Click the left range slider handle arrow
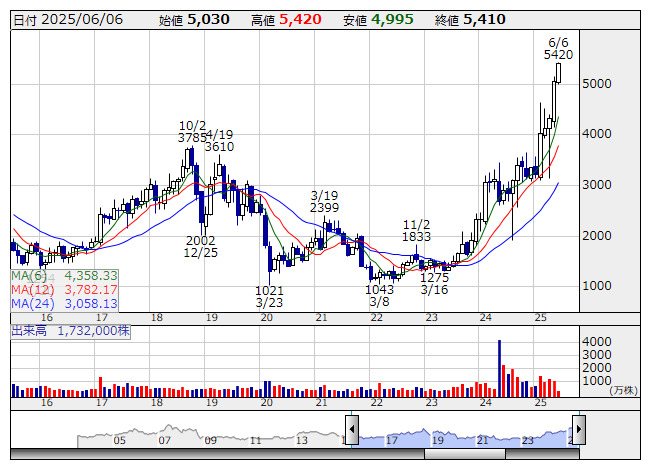653x470 pixels. coord(352,429)
